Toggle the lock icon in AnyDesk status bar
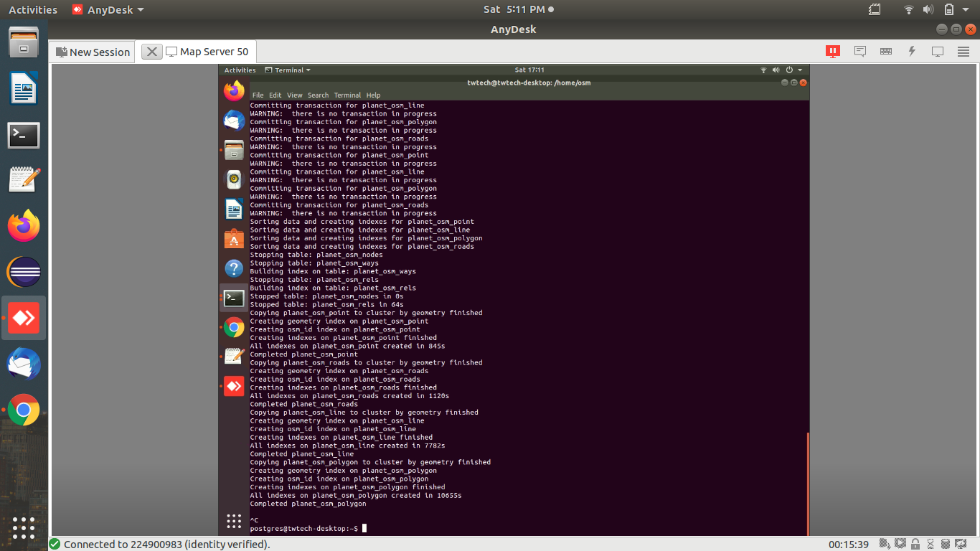The image size is (980, 551). point(915,544)
